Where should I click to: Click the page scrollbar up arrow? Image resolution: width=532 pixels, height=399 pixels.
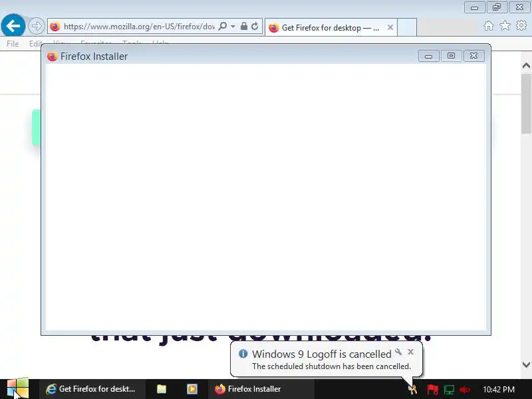[526, 65]
